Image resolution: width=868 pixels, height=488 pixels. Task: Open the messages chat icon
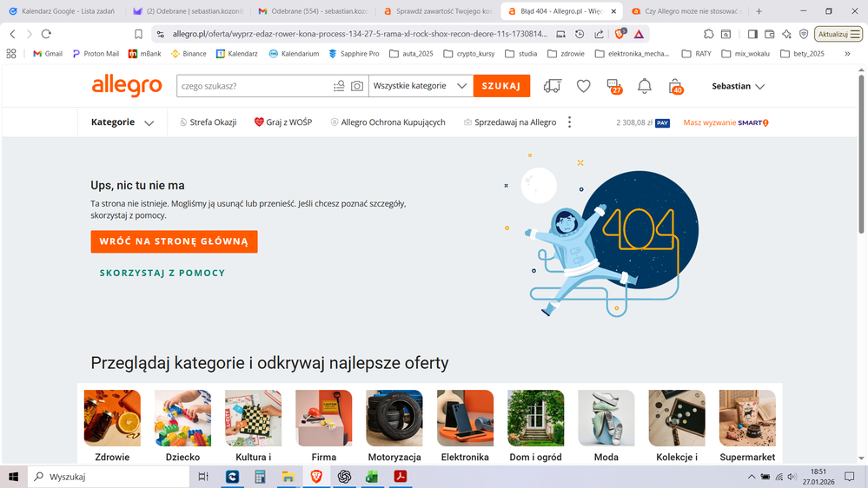pos(613,86)
